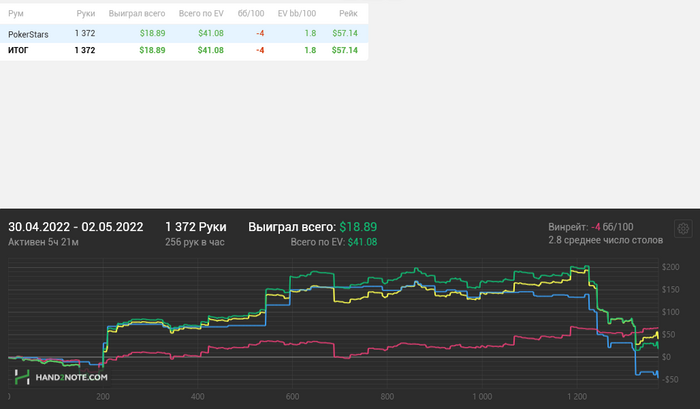Click the 1 200 x-axis tick label

[577, 396]
